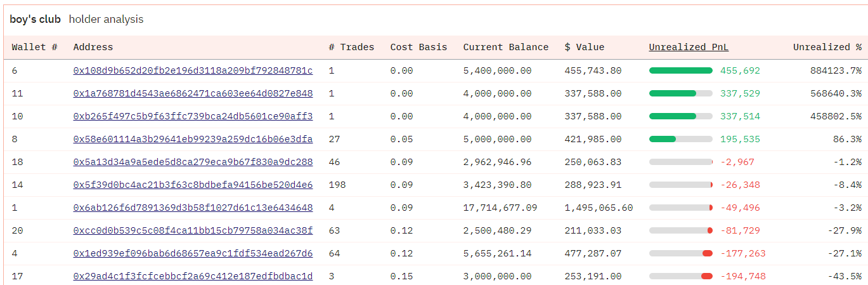Viewport: 868px width, 285px height.
Task: Open wallet address 0x108d9b652d20fb2e196d3118a209bf792848781c
Action: coord(193,70)
